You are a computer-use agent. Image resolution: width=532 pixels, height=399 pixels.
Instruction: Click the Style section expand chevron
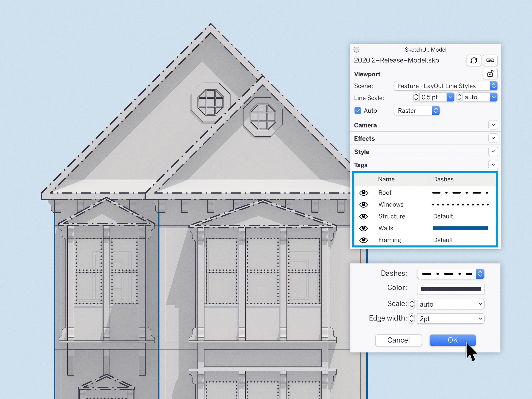coord(492,152)
